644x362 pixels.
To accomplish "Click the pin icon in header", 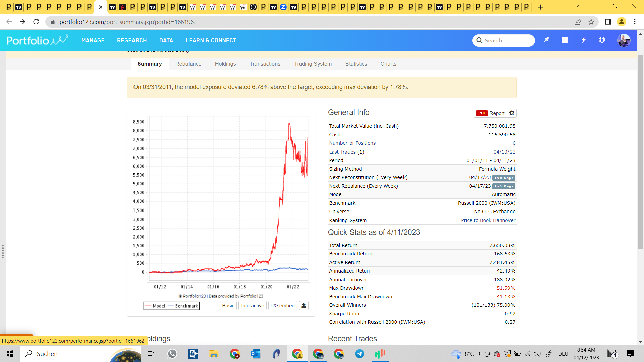I will pyautogui.click(x=546, y=40).
